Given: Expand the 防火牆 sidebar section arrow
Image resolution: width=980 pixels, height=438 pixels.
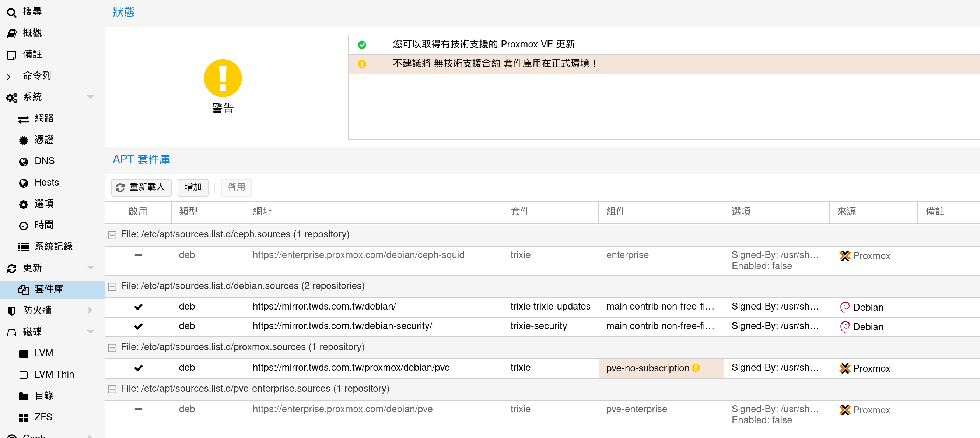Looking at the screenshot, I should tap(91, 310).
